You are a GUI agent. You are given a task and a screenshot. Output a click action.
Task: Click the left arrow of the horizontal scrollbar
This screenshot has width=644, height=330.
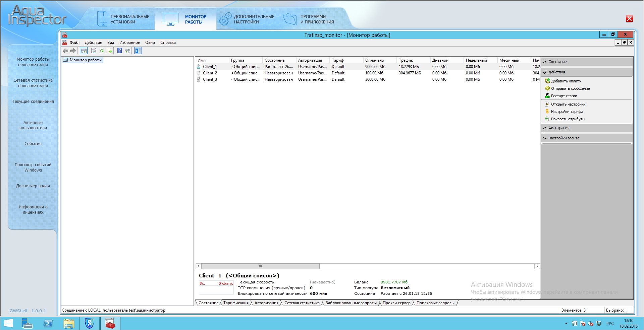pos(199,266)
